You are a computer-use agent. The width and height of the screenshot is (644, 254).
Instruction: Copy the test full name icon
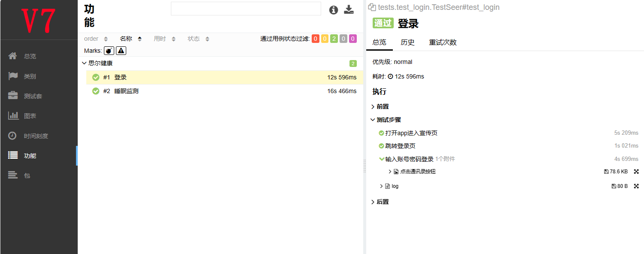tap(372, 7)
